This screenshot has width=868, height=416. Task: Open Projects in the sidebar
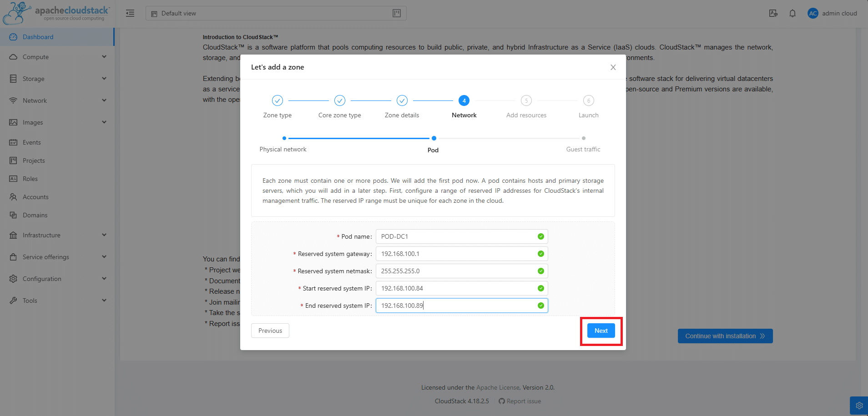(x=57, y=160)
